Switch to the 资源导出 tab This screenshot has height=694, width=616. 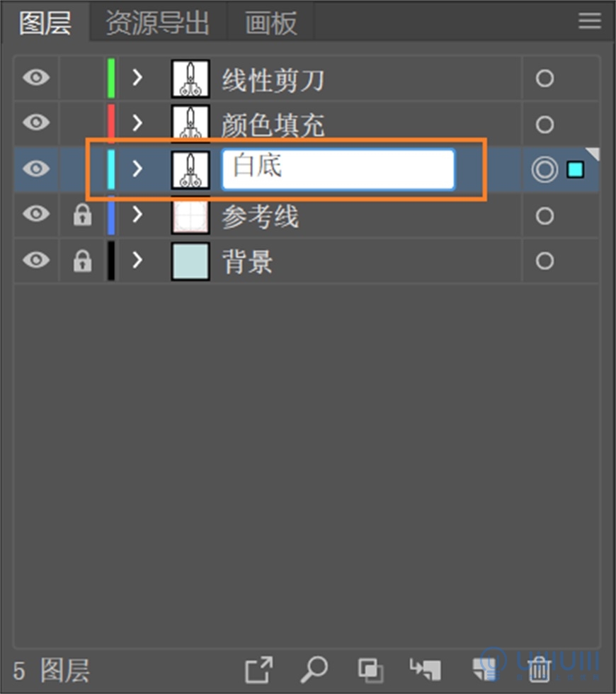tap(157, 23)
